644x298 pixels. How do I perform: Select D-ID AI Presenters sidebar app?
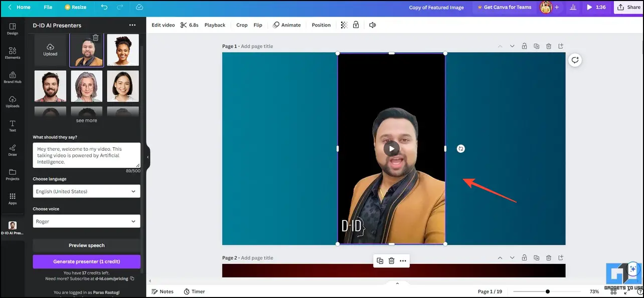(x=13, y=228)
